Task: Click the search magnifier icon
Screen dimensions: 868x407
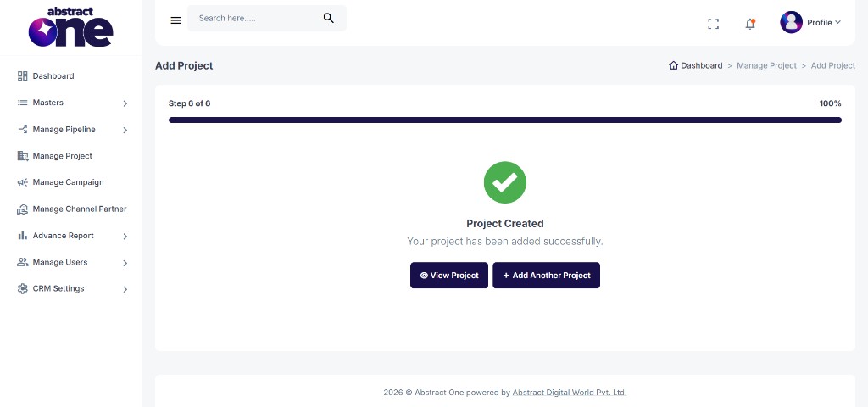Action: tap(328, 19)
